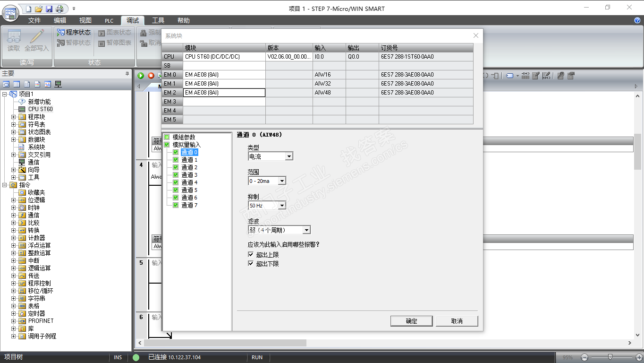Expand the 程序块 tree node
The height and width of the screenshot is (363, 644).
tap(14, 117)
